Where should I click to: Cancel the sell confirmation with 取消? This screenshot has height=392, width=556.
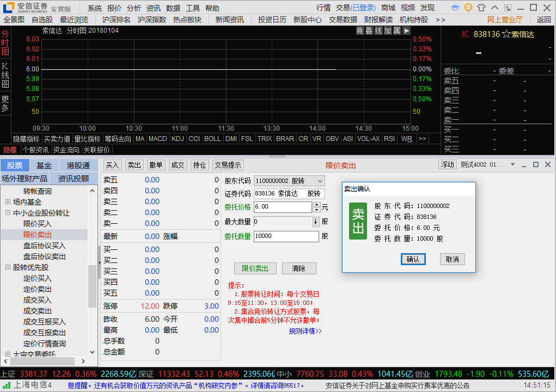(452, 259)
